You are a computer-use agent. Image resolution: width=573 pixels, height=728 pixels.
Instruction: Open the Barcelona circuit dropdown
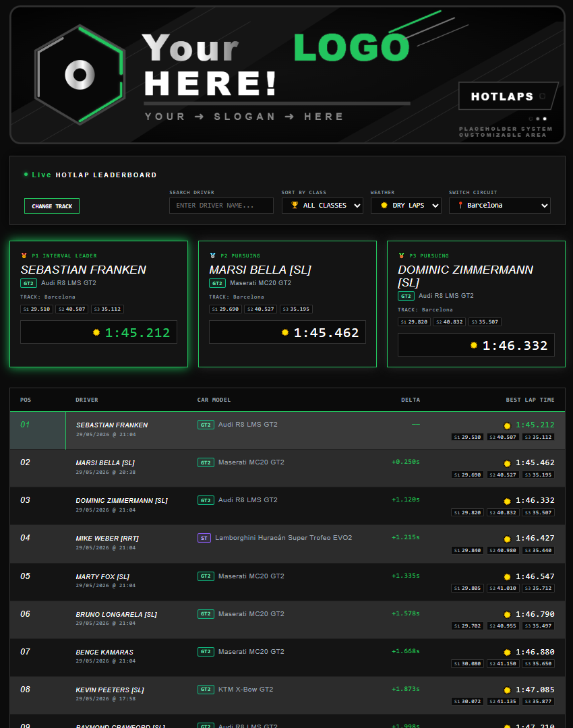tap(500, 206)
